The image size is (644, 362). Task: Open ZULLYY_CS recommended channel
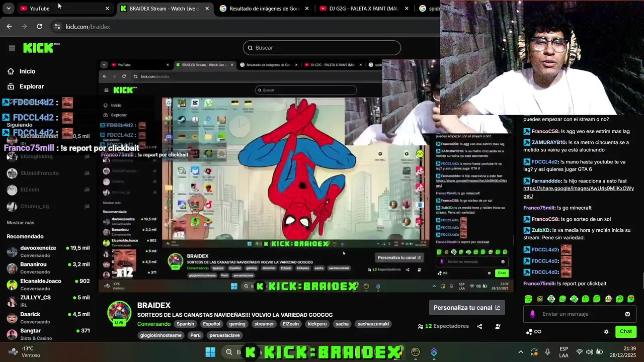(48, 301)
